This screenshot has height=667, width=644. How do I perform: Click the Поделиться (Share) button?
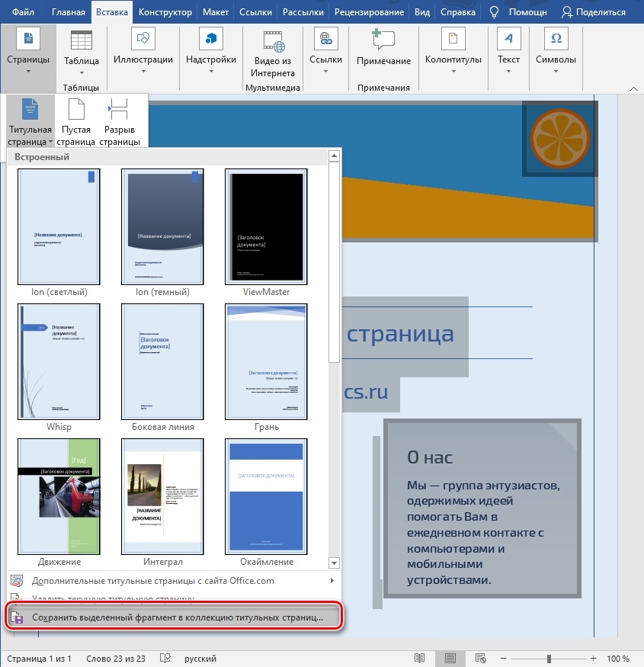[593, 12]
